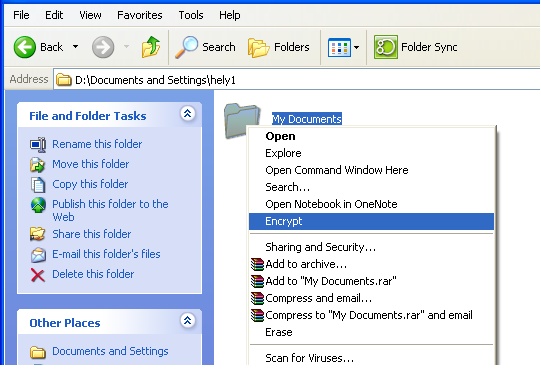Click the Publish to Web globe icon

38,205
